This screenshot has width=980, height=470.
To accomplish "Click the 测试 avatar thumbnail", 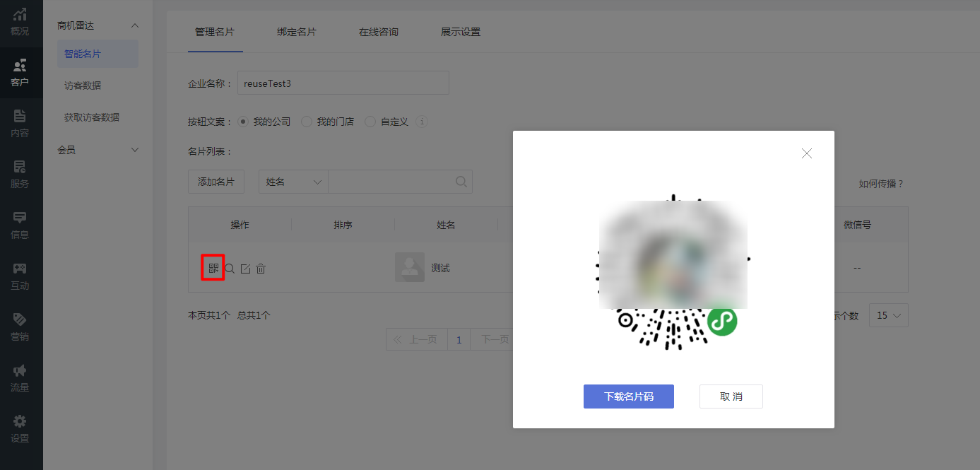I will tap(410, 267).
